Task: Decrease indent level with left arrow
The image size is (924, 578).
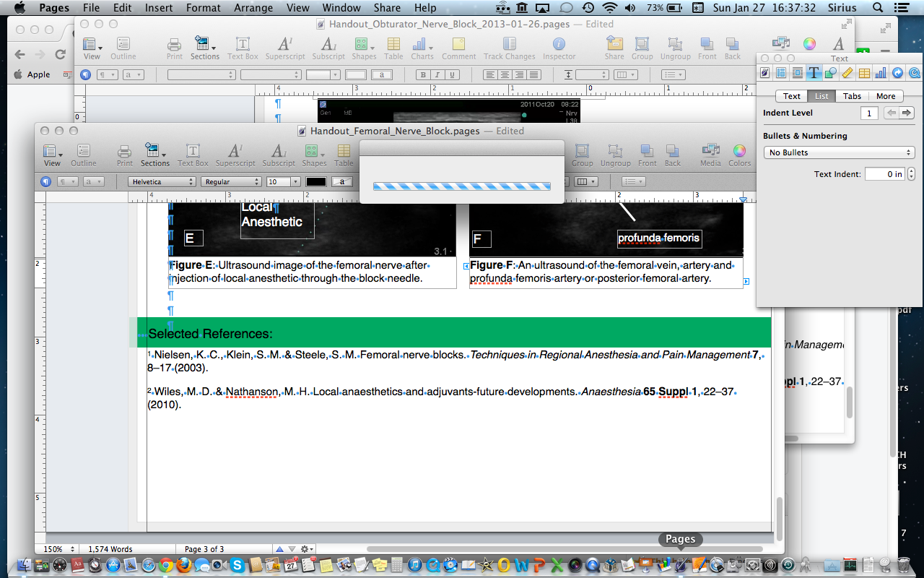Action: pos(892,113)
